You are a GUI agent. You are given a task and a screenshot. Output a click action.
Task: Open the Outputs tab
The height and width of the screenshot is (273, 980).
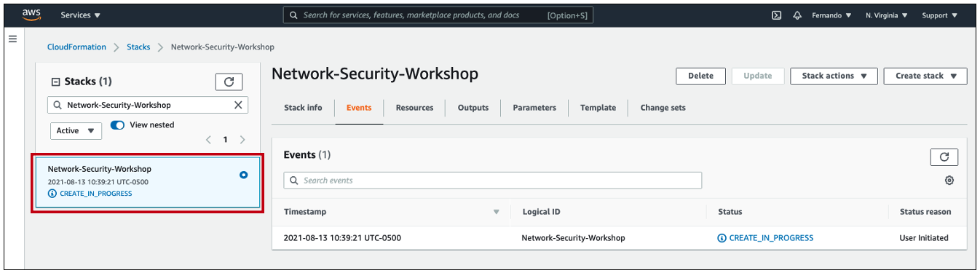click(473, 108)
